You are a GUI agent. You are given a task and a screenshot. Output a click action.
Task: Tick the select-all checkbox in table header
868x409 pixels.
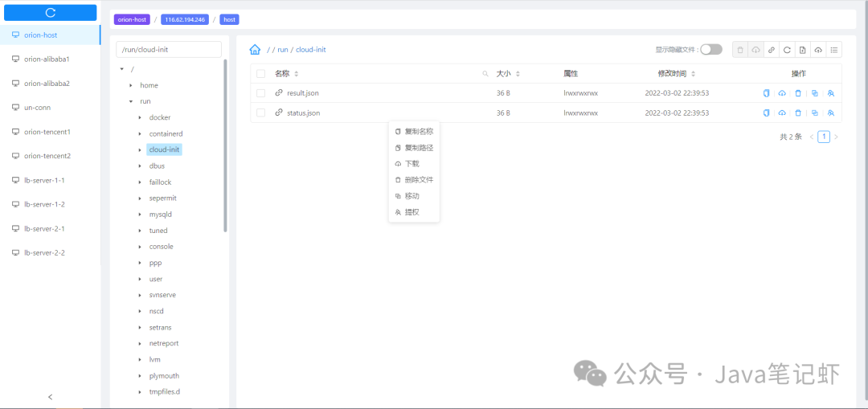(260, 74)
